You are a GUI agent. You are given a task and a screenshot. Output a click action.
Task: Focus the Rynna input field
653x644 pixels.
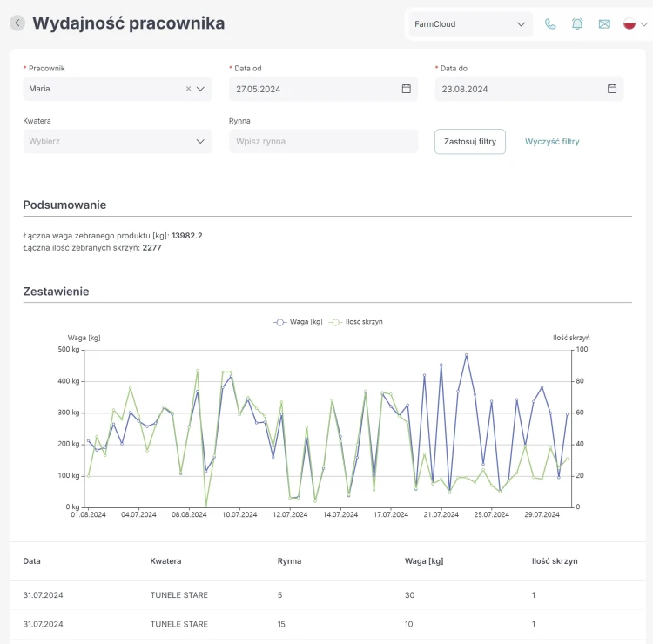pos(323,141)
